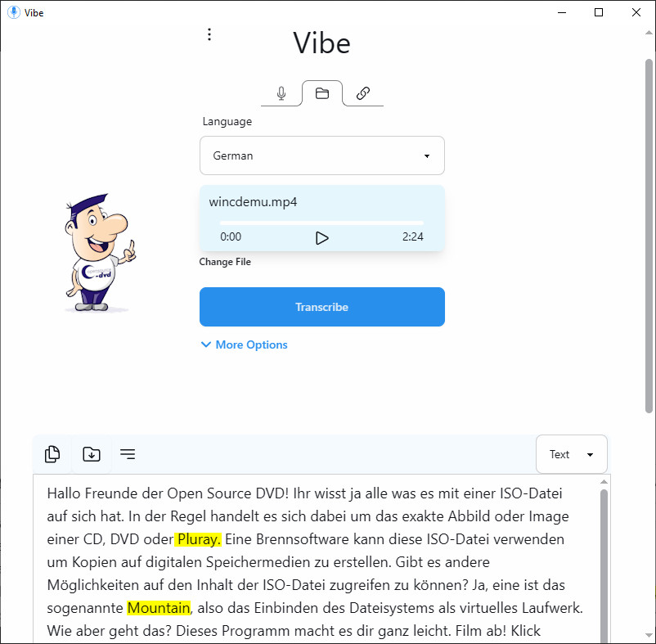
Task: Switch to the URL link tab
Action: pos(363,93)
